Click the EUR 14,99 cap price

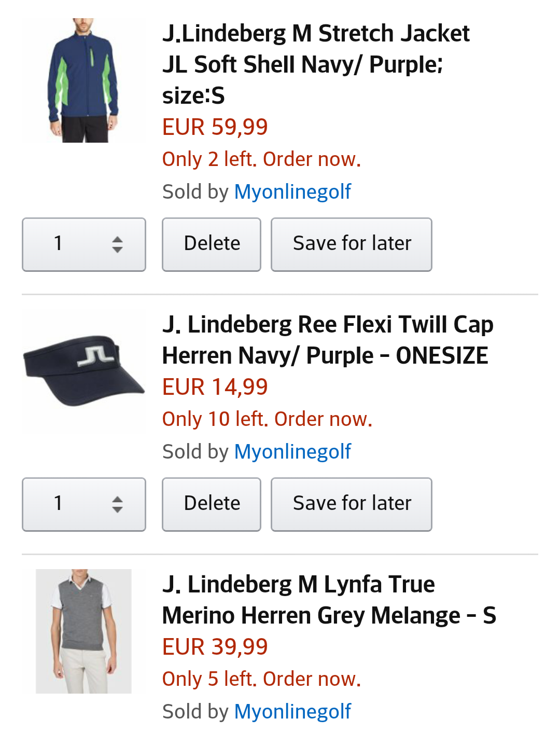(x=215, y=387)
